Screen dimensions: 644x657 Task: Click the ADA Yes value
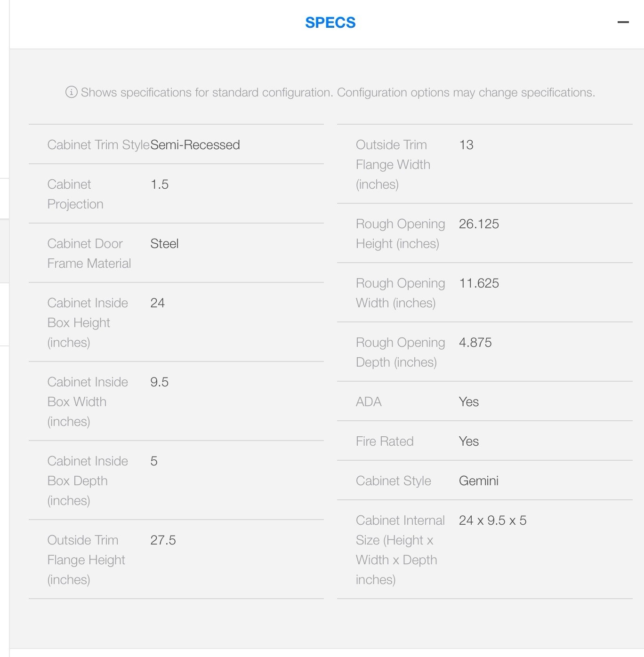[468, 401]
